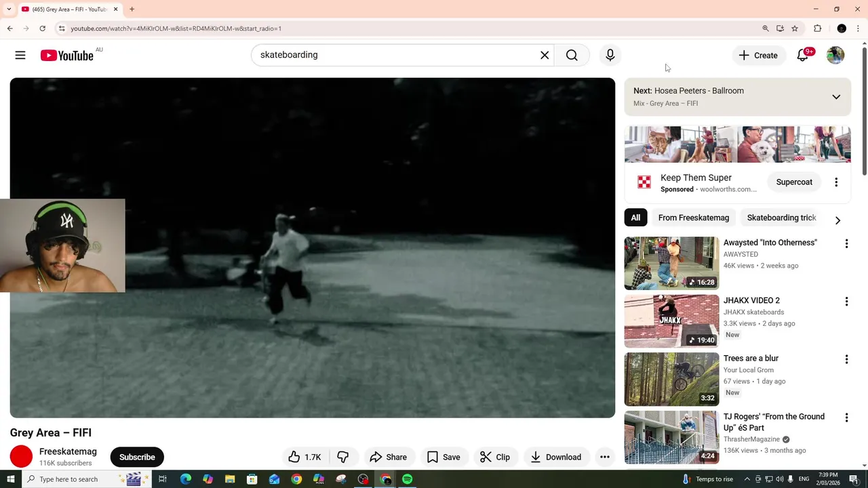Open Task View in taskbar
The height and width of the screenshot is (488, 868).
(x=163, y=479)
